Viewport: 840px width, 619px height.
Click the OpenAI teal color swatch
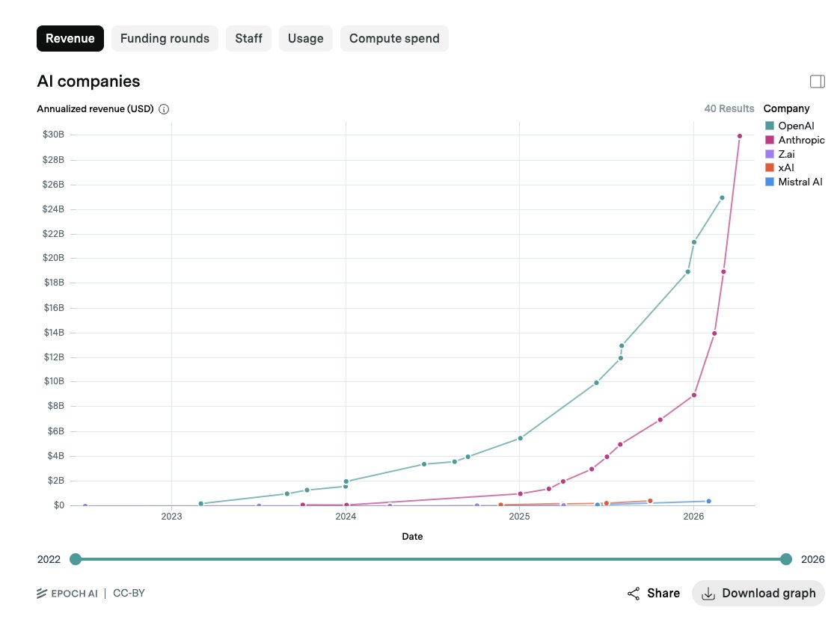click(770, 126)
